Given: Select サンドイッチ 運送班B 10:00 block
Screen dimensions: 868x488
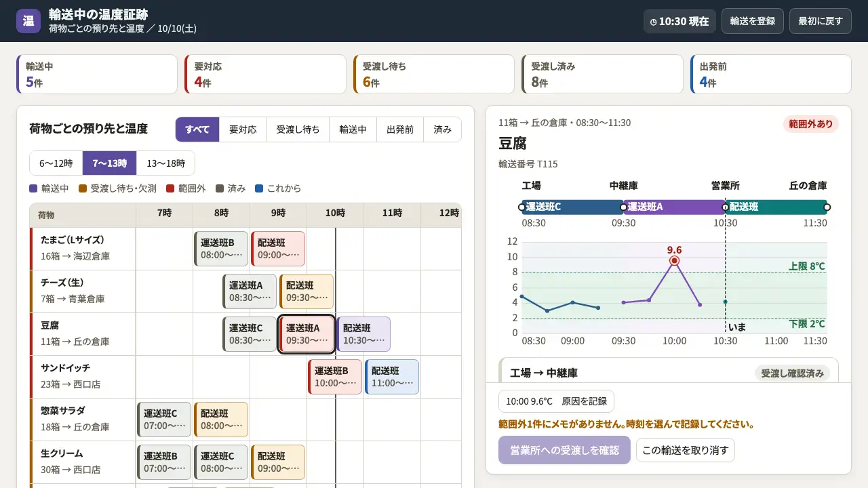Looking at the screenshot, I should tap(335, 377).
